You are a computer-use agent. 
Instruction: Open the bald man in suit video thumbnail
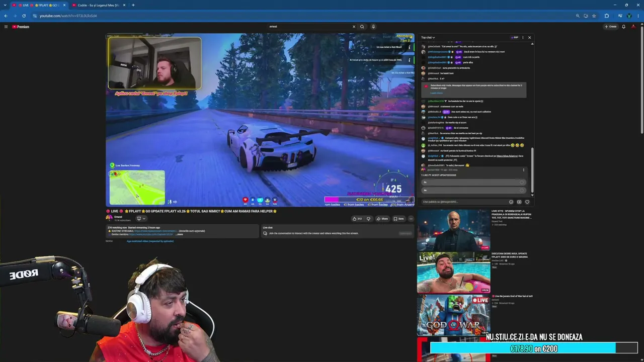click(x=453, y=230)
